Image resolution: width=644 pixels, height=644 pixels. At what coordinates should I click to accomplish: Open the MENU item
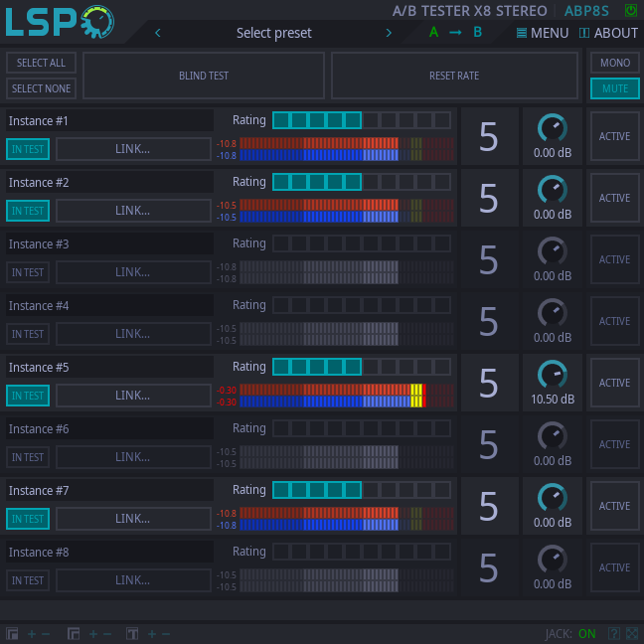tap(543, 33)
